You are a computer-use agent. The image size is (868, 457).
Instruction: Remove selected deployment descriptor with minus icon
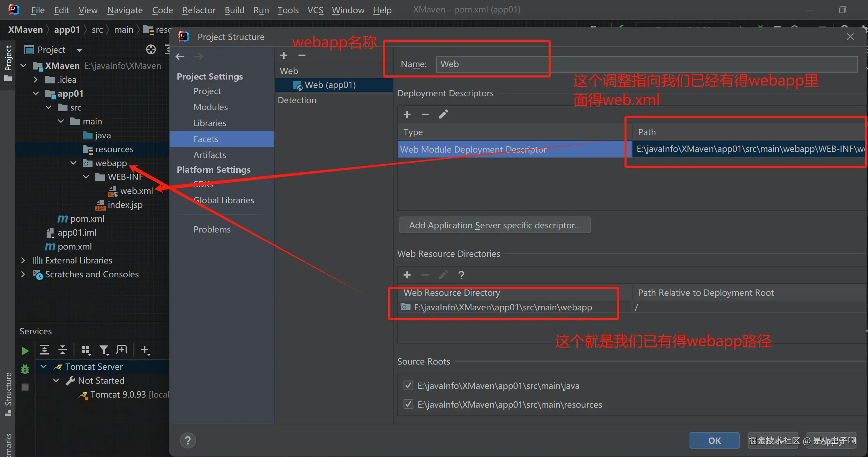click(425, 114)
